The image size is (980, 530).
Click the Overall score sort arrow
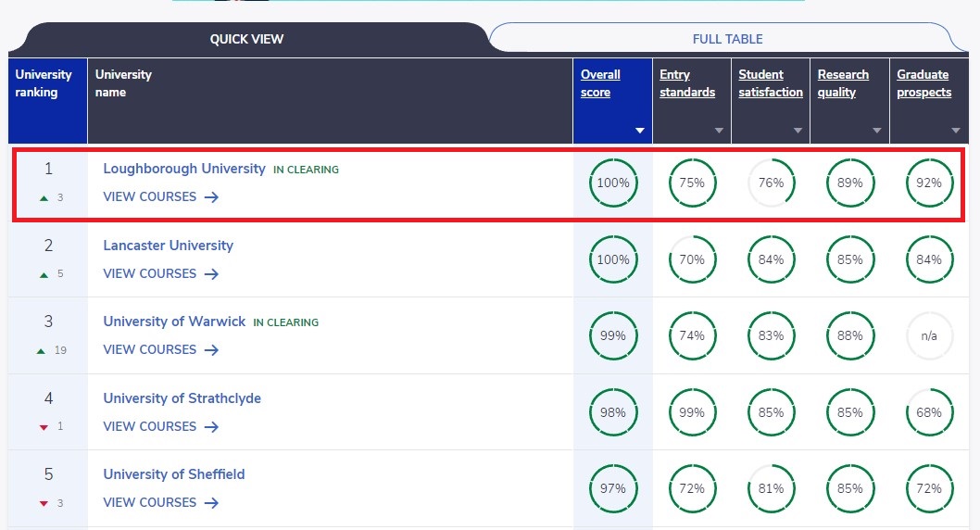pos(639,131)
